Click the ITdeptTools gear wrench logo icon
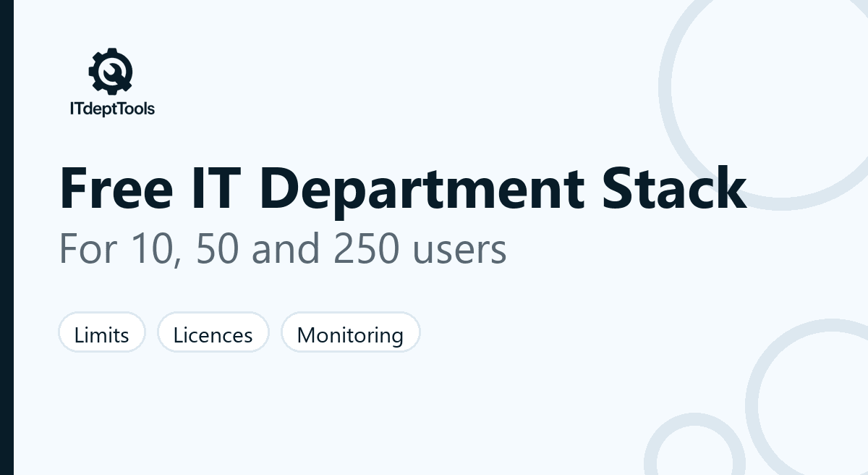 (x=111, y=71)
